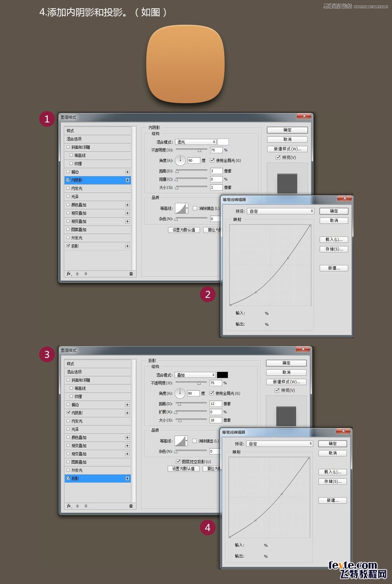Select 混合选项 in Drop Shadow dialog list
Image resolution: width=392 pixels, height=584 pixels.
coord(98,372)
